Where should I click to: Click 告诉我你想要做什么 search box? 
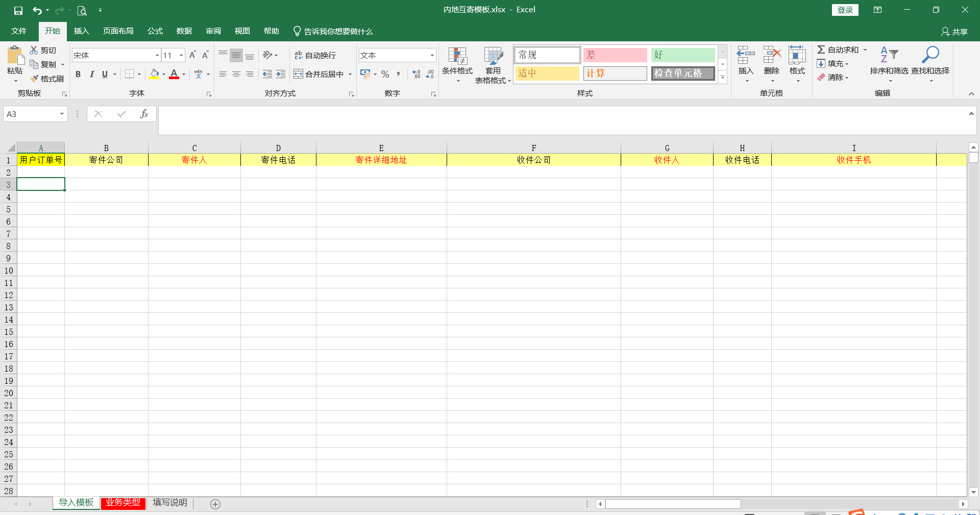[x=333, y=31]
